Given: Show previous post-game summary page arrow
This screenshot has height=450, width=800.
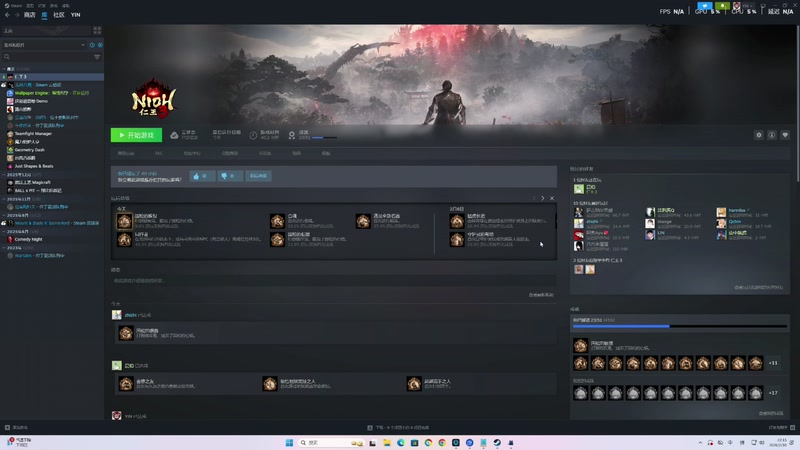Looking at the screenshot, I should pos(534,198).
